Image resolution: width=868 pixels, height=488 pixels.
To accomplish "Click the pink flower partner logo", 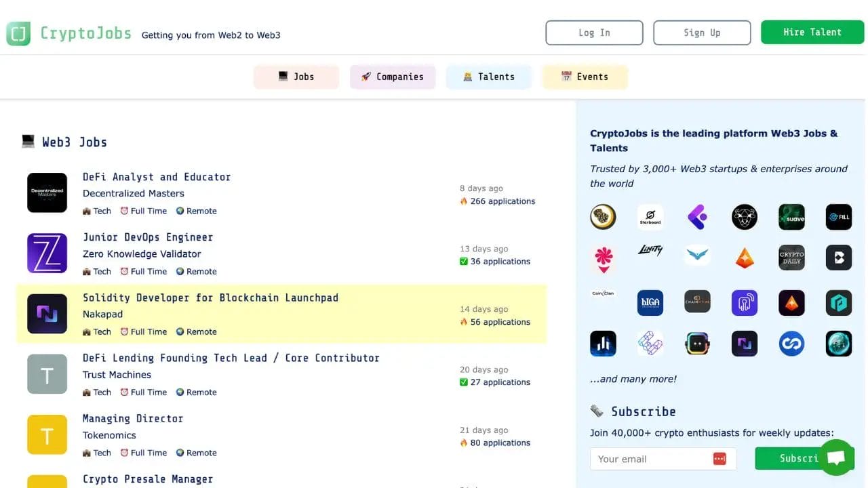I will coord(603,258).
